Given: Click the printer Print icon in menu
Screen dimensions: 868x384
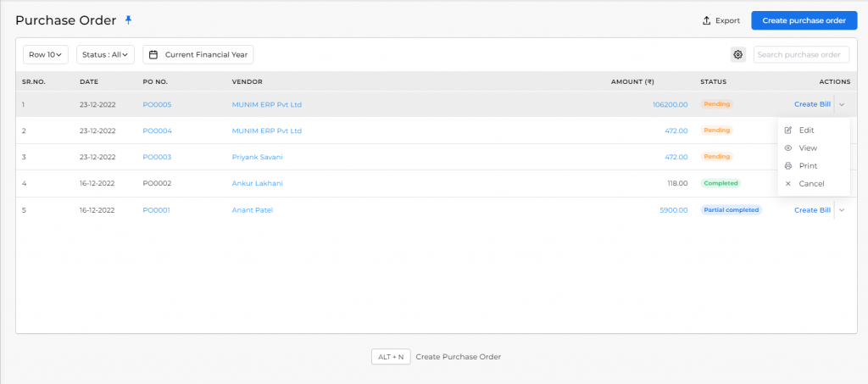Looking at the screenshot, I should (788, 166).
